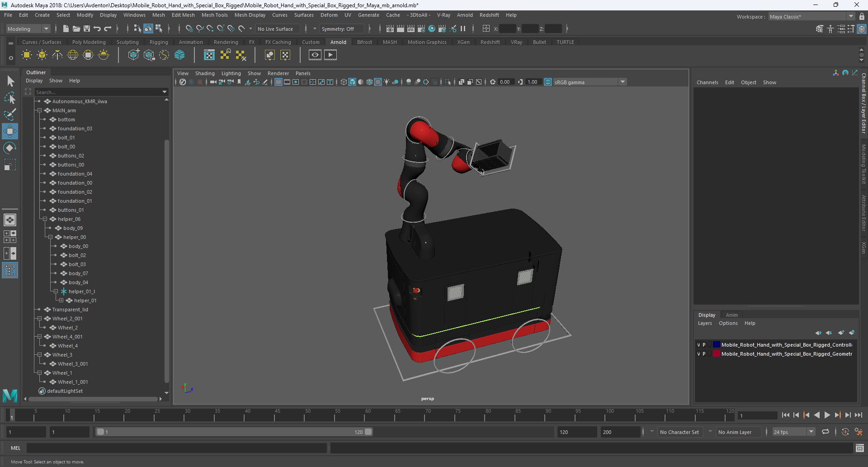Viewport: 868px width, 467px height.
Task: Click the playback range slider bar
Action: click(x=234, y=432)
